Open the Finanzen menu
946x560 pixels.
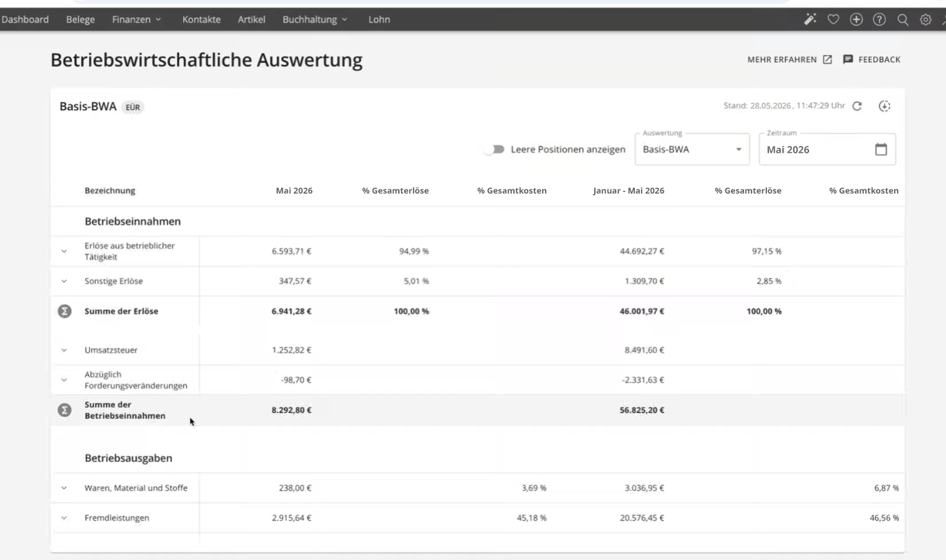tap(136, 19)
